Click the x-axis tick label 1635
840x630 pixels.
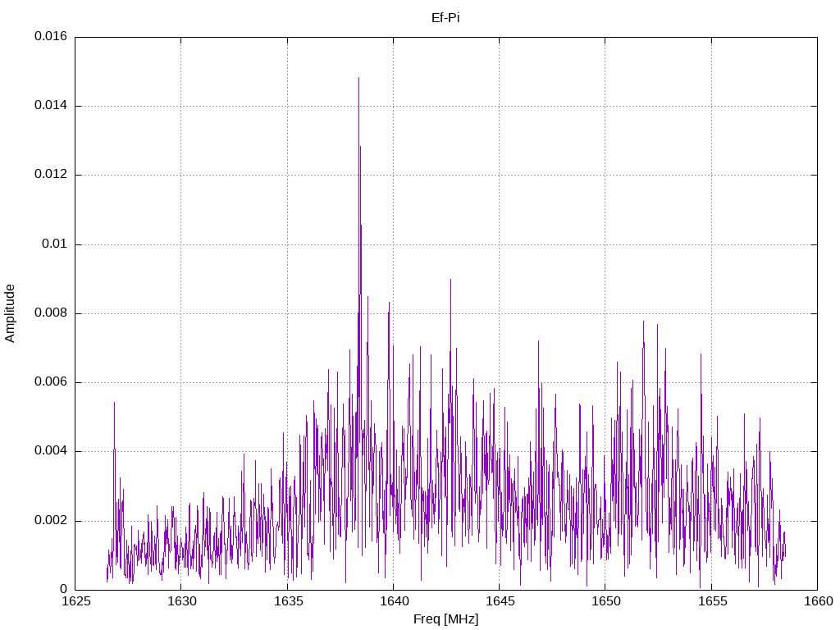click(288, 601)
